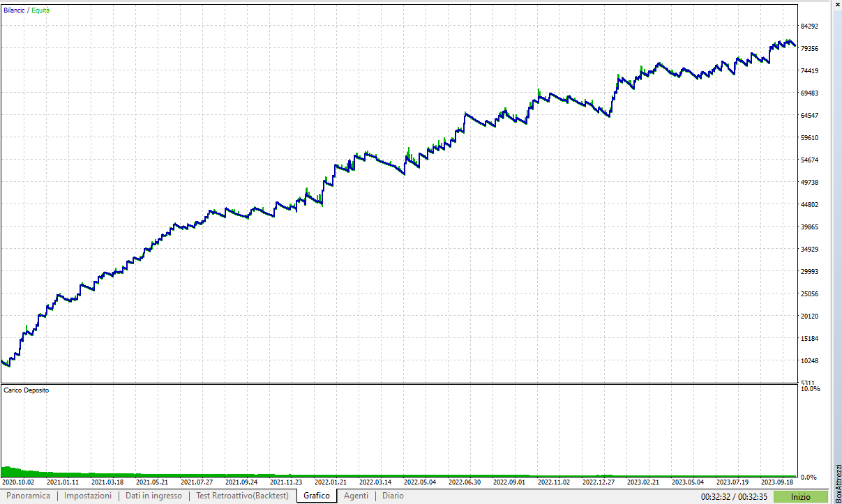Click the 0.0% deposit load label
The width and height of the screenshot is (842, 504).
(x=808, y=478)
